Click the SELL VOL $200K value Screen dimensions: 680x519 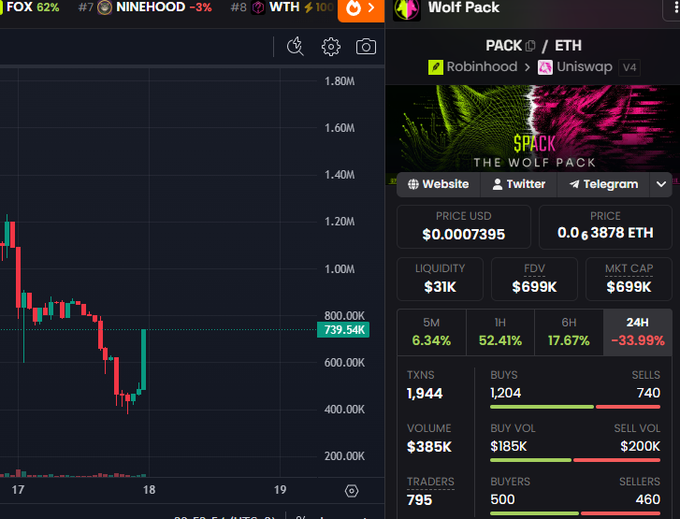click(640, 446)
